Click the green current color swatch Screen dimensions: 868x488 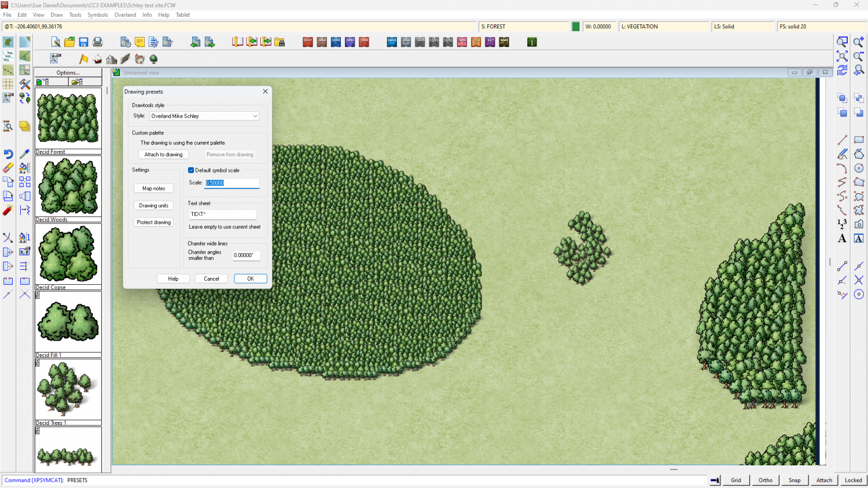pos(576,27)
